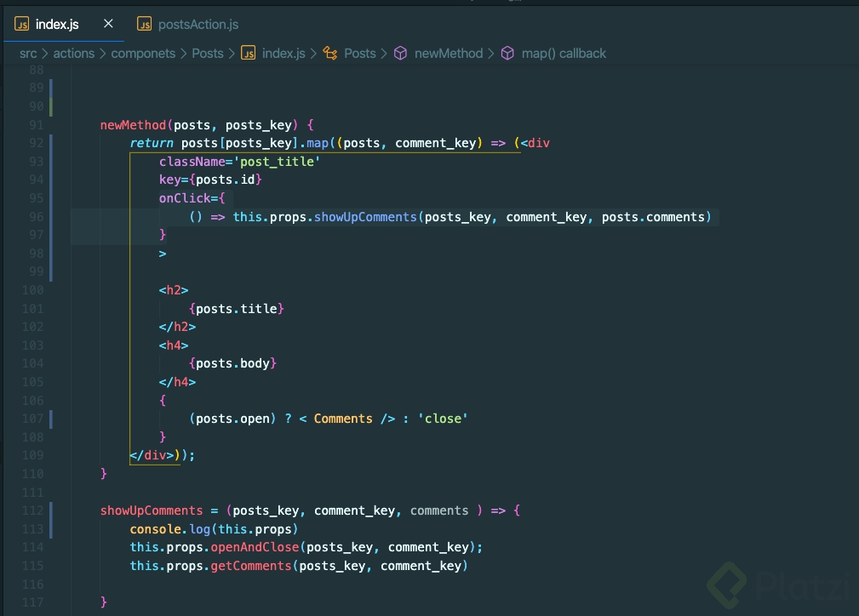Switch to the postsAction.js tab
The width and height of the screenshot is (859, 616).
pos(198,24)
